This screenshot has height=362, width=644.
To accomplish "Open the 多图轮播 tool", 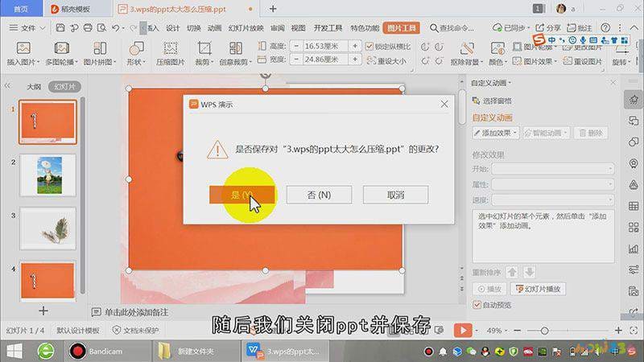I will tap(62, 53).
